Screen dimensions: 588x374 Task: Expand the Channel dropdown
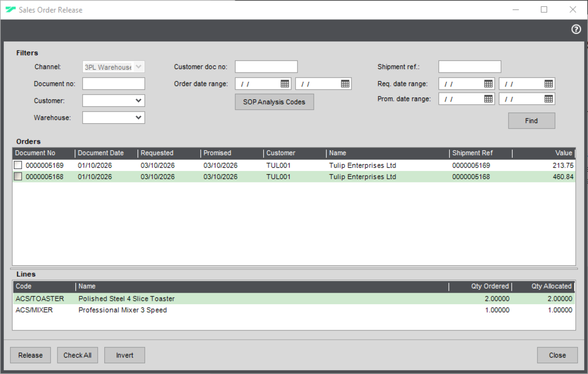[139, 67]
